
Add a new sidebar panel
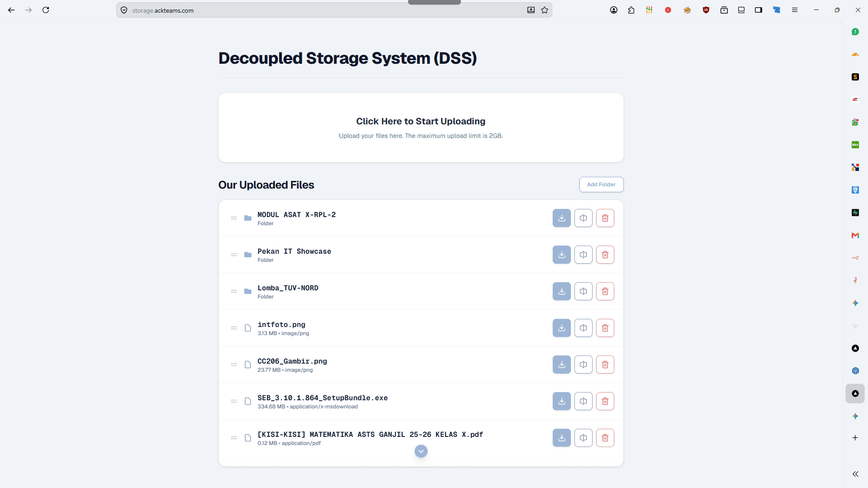tap(855, 438)
